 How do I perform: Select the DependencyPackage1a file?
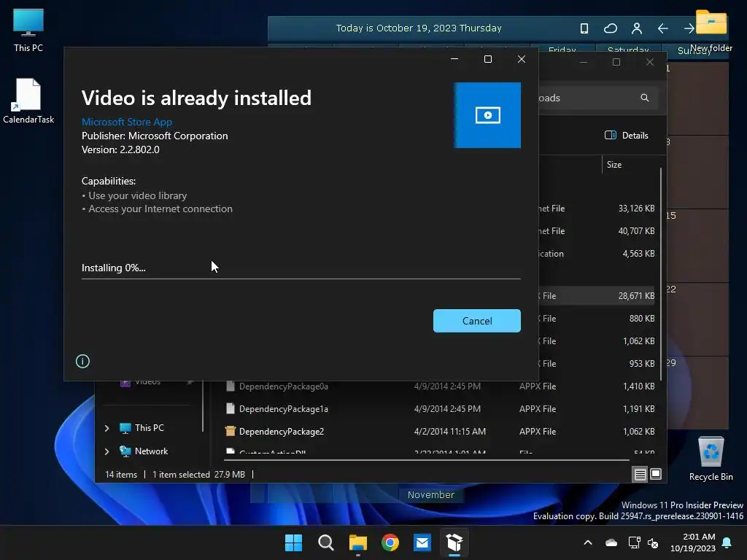pos(284,408)
